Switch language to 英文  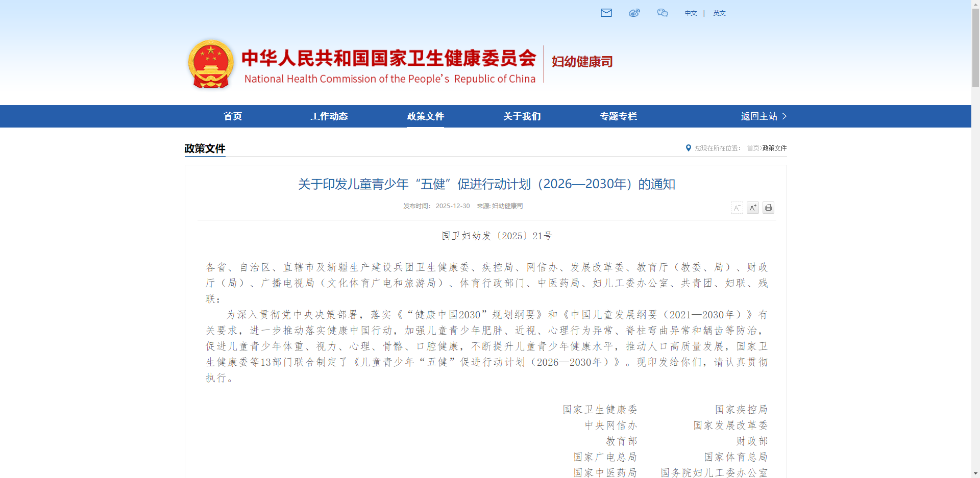[719, 13]
